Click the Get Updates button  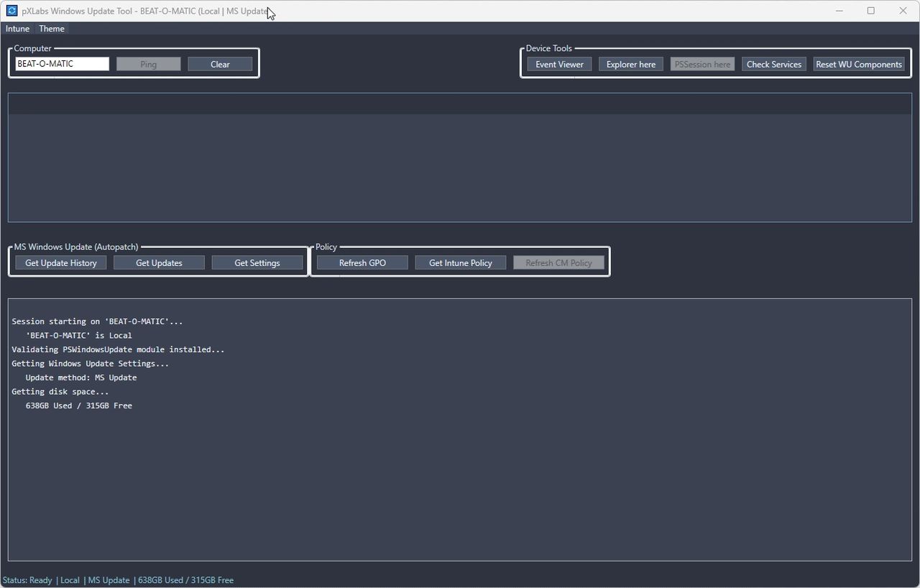tap(159, 263)
